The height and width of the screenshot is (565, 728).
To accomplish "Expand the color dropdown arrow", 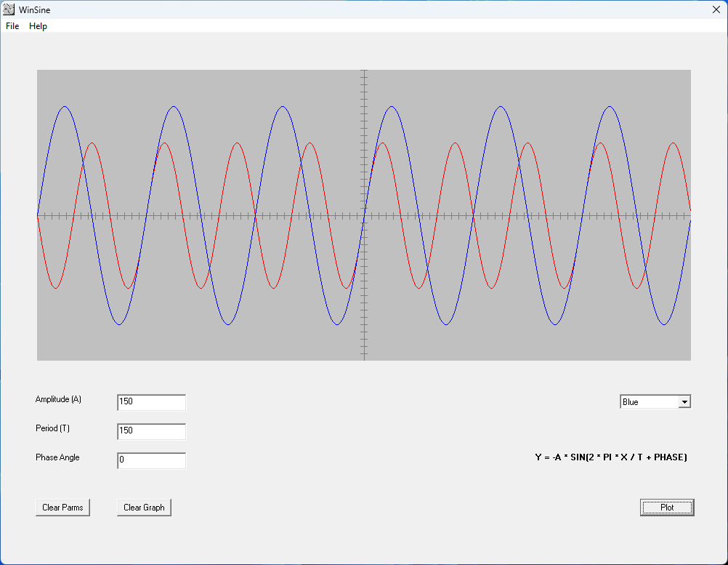I will pos(684,402).
